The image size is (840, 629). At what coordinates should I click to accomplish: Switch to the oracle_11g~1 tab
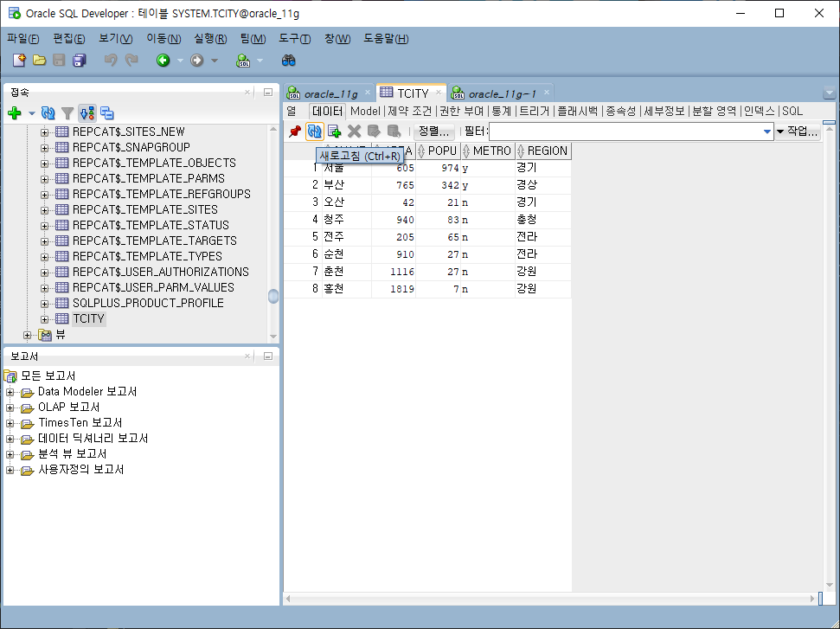(502, 93)
